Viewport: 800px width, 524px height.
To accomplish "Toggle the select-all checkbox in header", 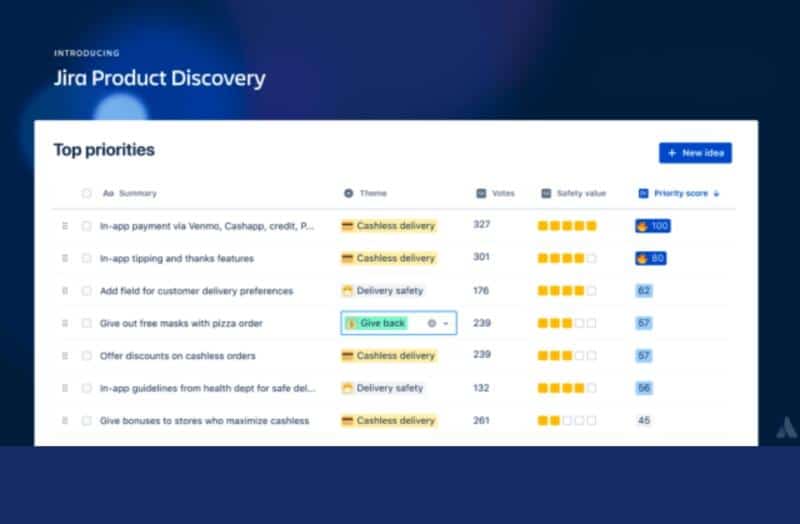I will pos(86,193).
